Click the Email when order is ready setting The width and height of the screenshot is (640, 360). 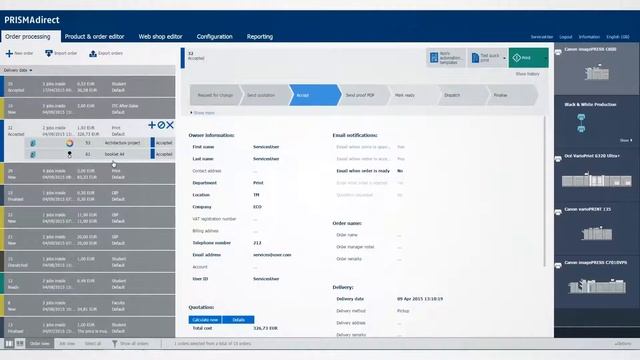(x=370, y=171)
